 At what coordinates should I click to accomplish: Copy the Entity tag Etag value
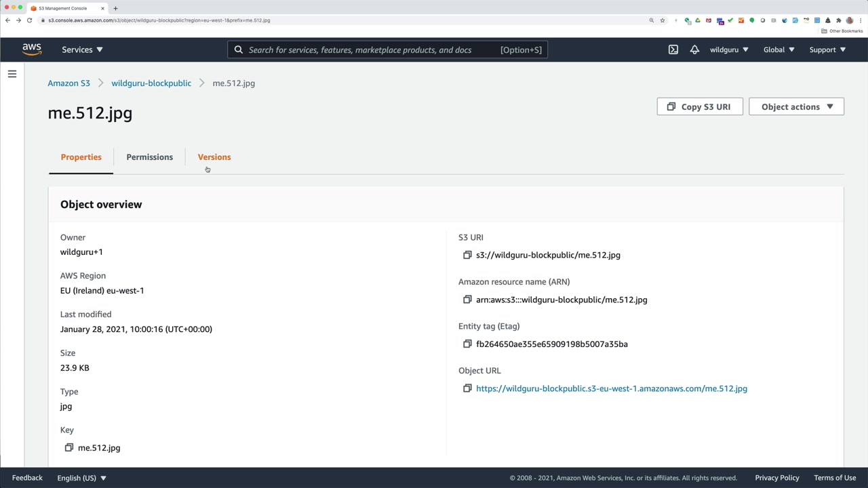(467, 344)
